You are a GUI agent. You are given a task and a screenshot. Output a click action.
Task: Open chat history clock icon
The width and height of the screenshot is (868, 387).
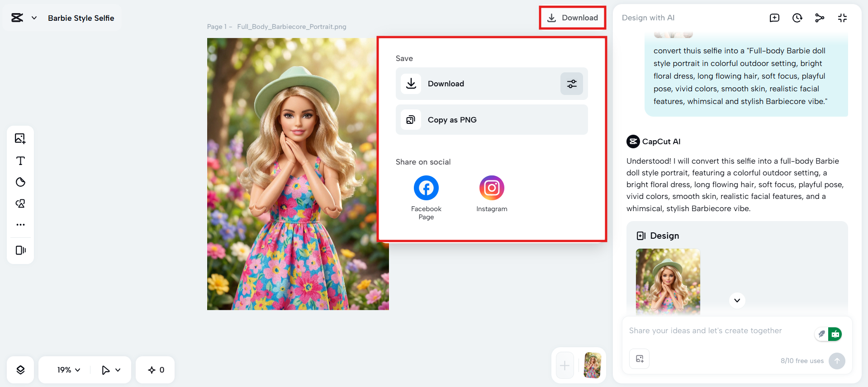797,18
